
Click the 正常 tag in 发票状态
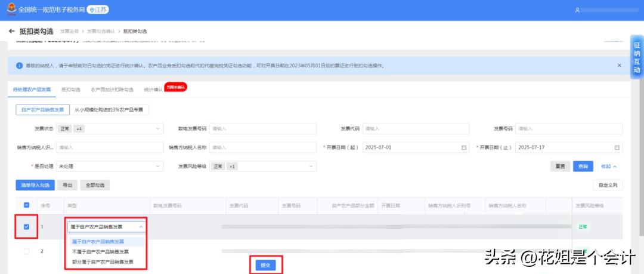point(65,129)
